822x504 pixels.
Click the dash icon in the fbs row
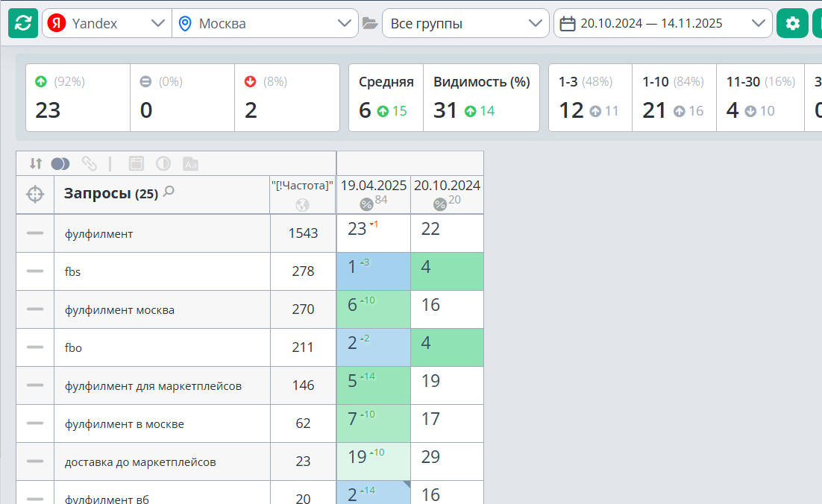(x=35, y=271)
